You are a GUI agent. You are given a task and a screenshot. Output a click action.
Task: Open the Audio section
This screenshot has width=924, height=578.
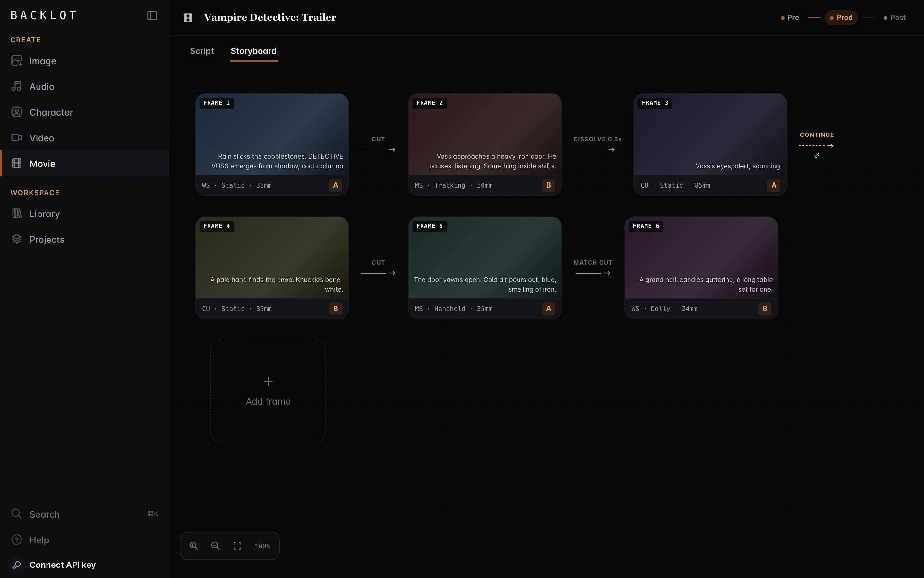(x=84, y=86)
